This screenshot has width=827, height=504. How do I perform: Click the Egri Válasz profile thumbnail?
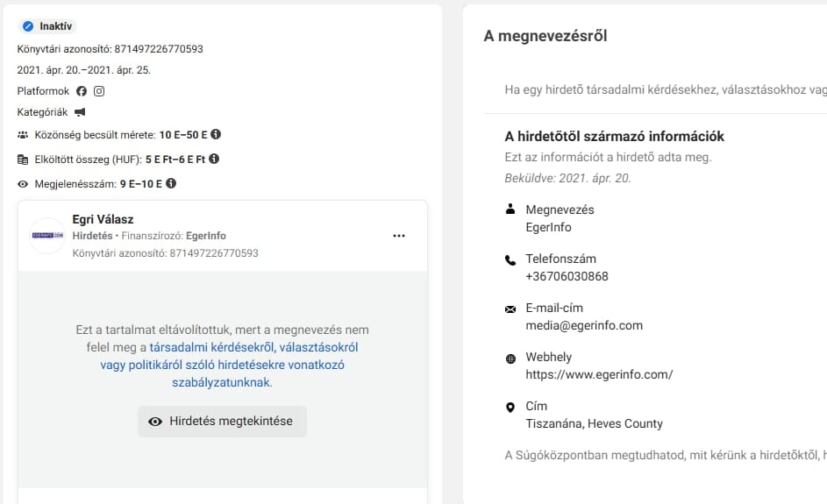(x=48, y=236)
